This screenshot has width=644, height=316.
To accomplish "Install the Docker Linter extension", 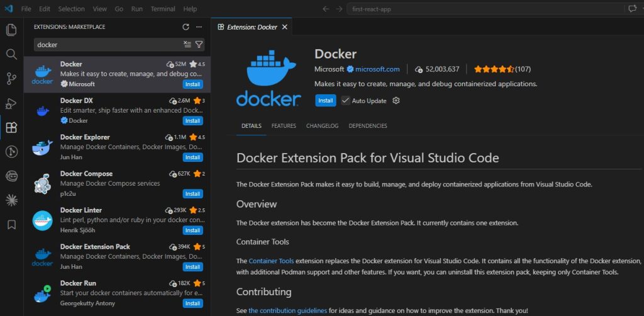I will coord(192,230).
